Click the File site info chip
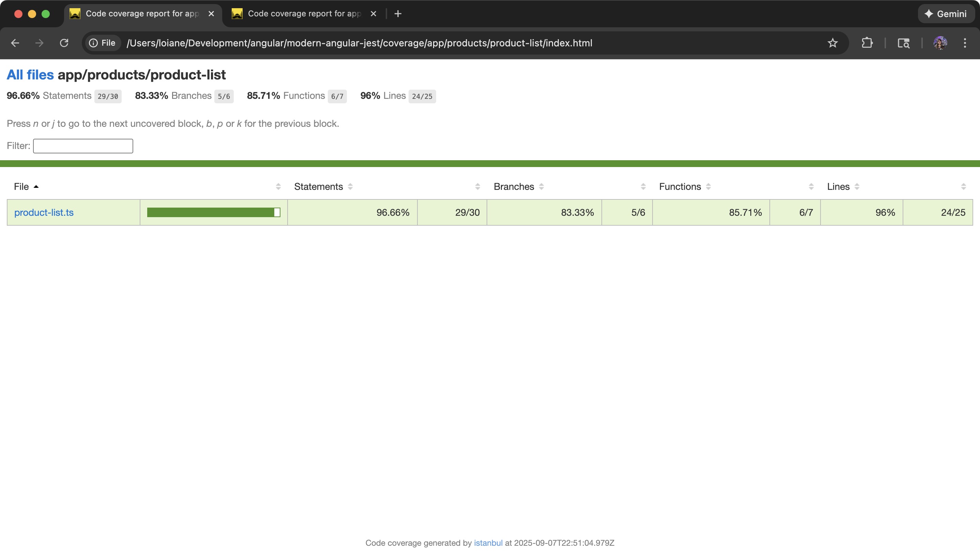980x557 pixels. (102, 43)
